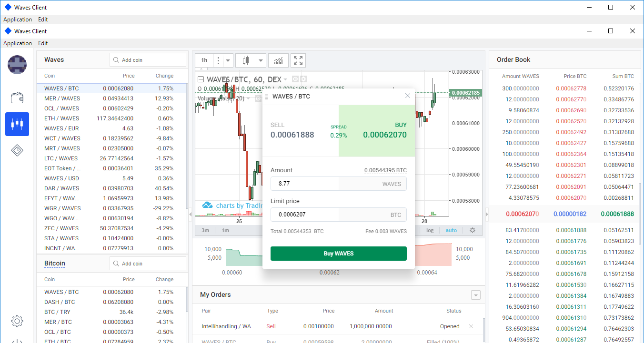Open the Edit menu in front window
644x343 pixels.
point(43,43)
